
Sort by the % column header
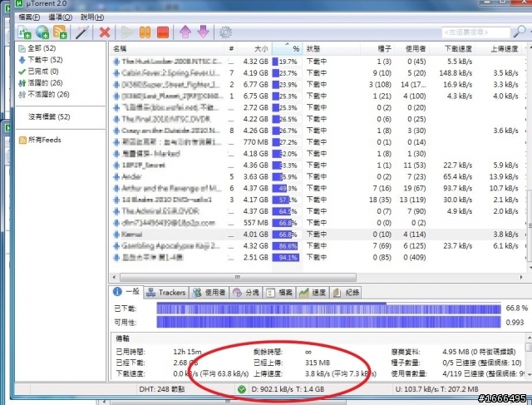[287, 49]
